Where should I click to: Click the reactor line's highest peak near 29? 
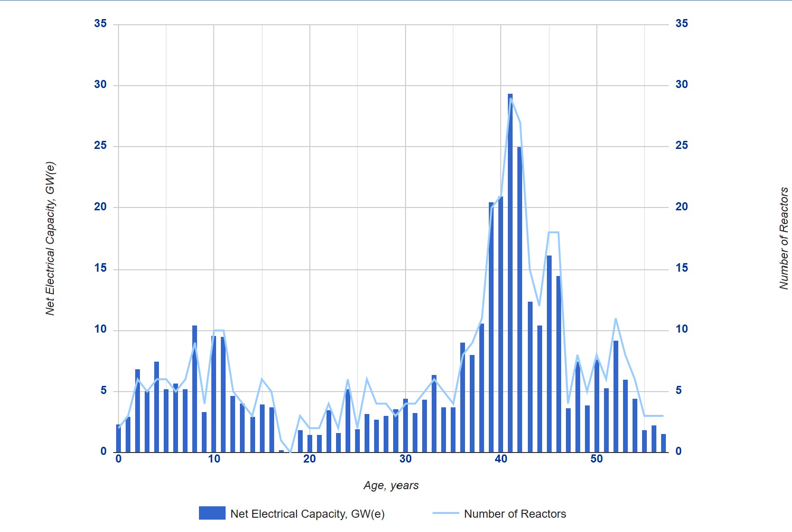[x=511, y=99]
